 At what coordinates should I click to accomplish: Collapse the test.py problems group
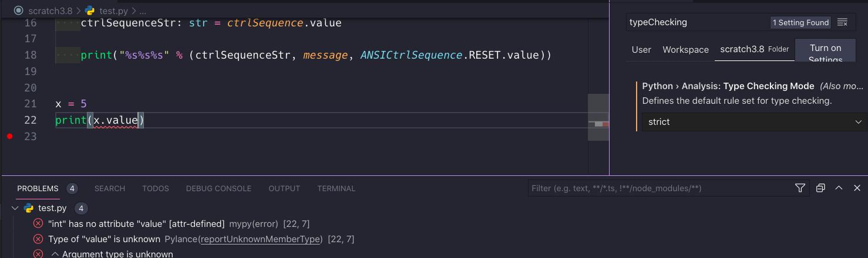click(x=15, y=208)
